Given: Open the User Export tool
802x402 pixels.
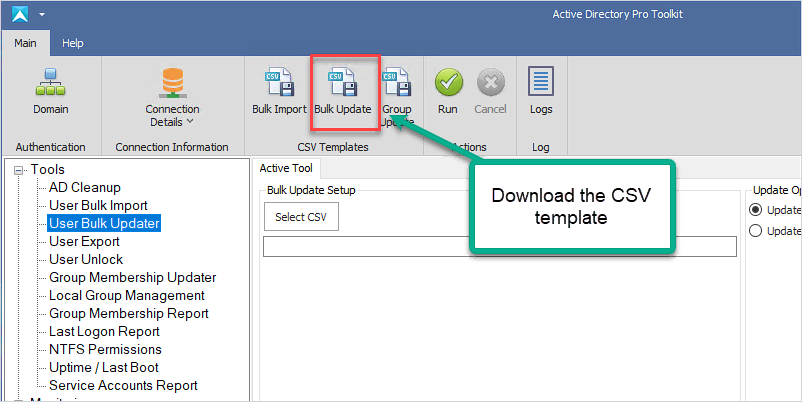Looking at the screenshot, I should click(x=84, y=241).
